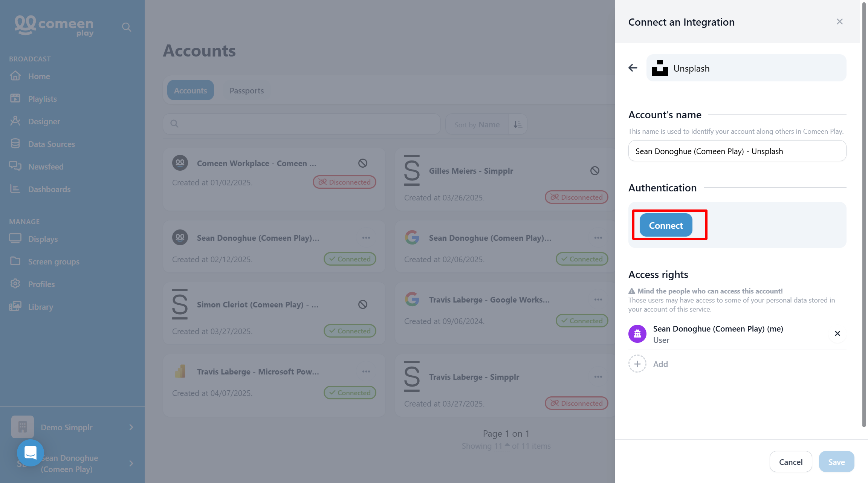Click the Account's name input field
Screen dimensions: 868x483
pyautogui.click(x=737, y=151)
